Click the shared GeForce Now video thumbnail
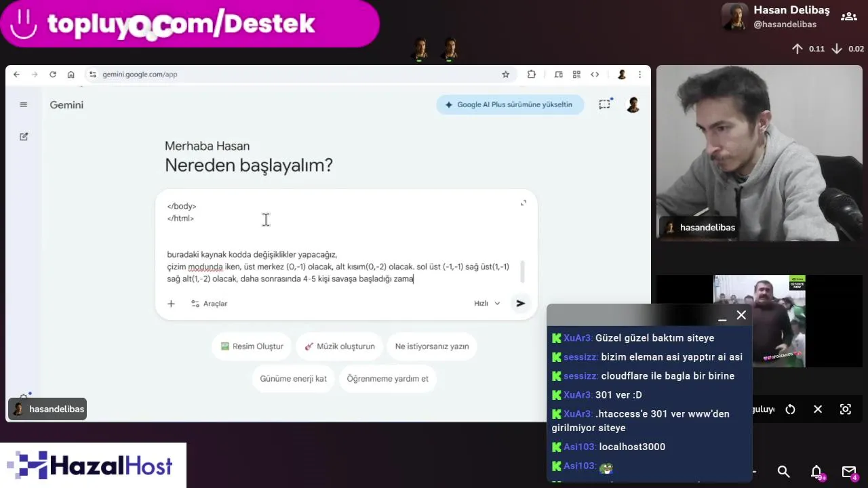 coord(759,321)
